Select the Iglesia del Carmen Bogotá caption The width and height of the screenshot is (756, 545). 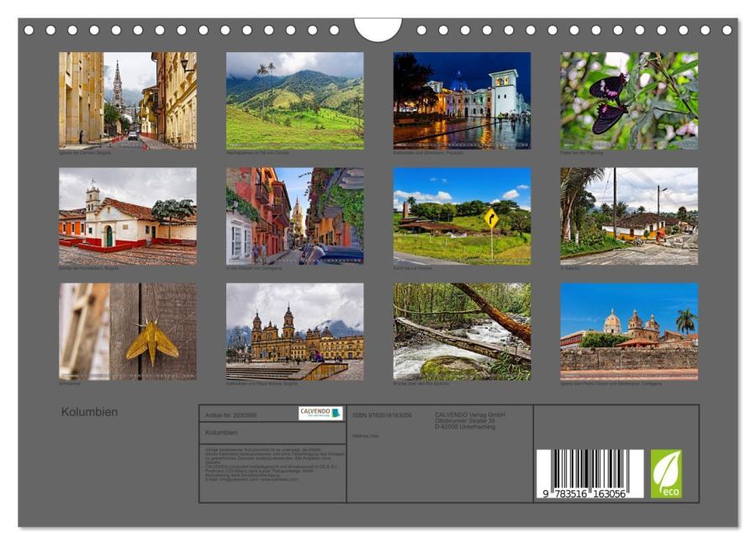84,153
